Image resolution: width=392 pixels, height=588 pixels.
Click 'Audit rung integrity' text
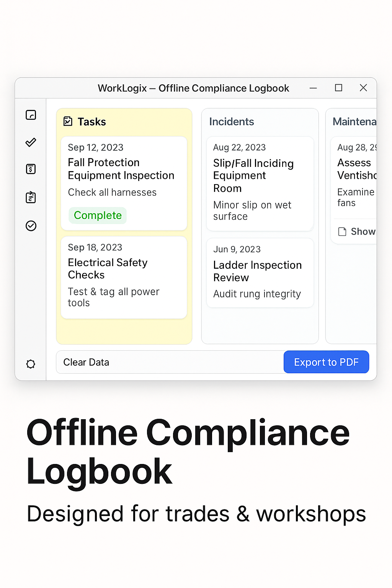click(257, 294)
